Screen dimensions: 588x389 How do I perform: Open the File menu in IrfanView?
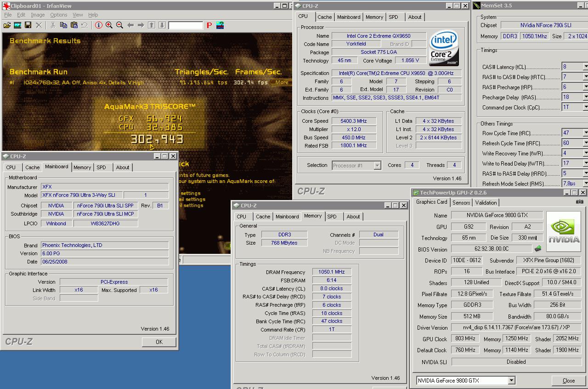pyautogui.click(x=8, y=15)
